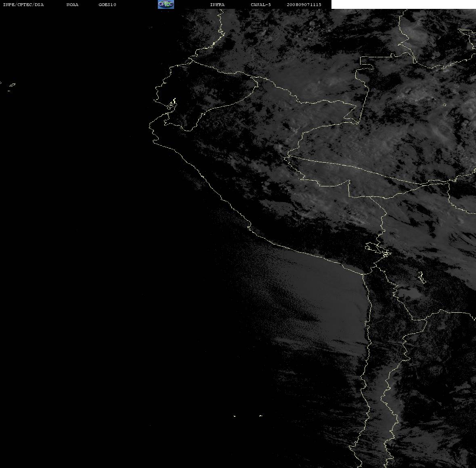
Task: Click Lake Titicaca outline on map
Action: [378, 249]
